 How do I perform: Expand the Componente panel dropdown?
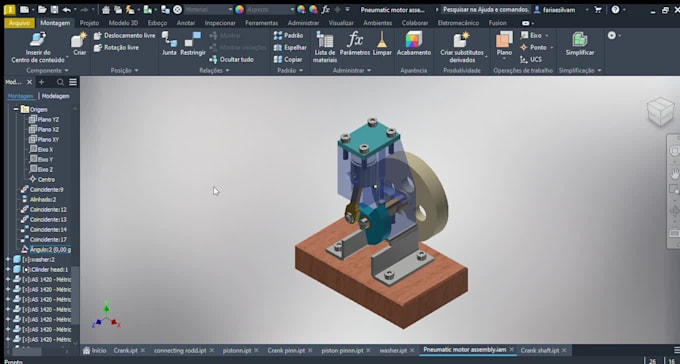coord(47,70)
